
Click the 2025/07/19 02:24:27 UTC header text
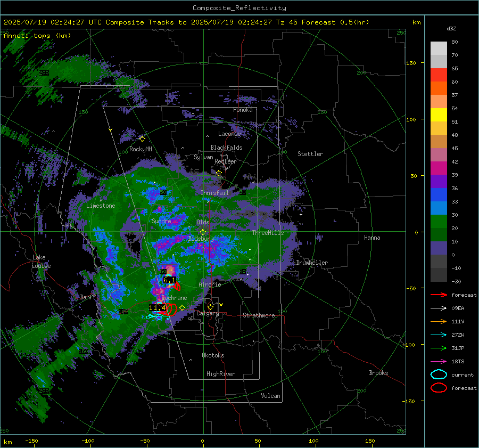52,22
